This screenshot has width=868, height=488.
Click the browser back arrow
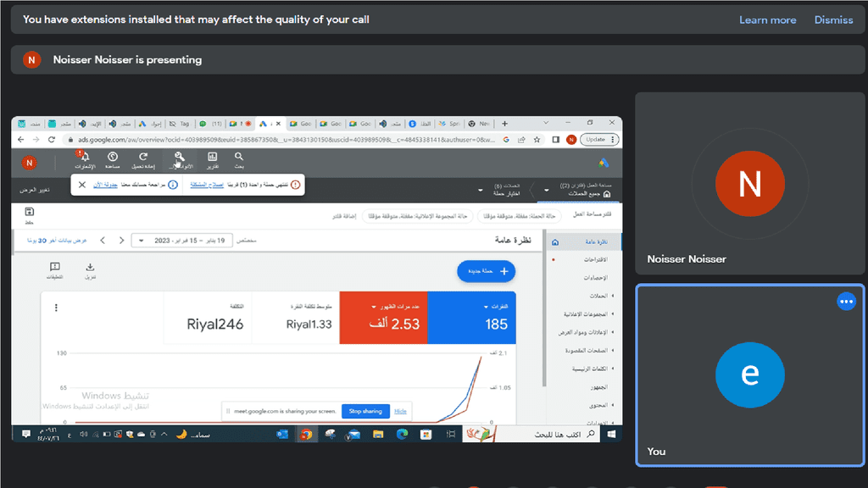click(20, 140)
